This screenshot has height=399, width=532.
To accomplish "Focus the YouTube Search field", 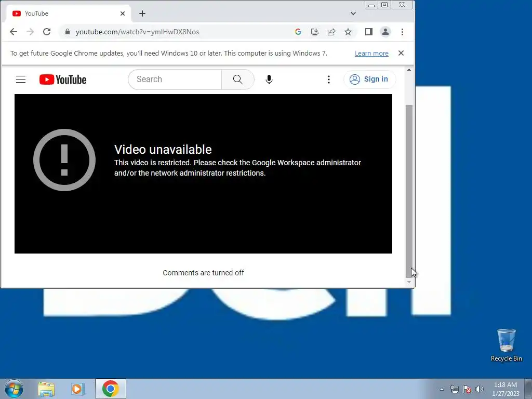I will [175, 79].
